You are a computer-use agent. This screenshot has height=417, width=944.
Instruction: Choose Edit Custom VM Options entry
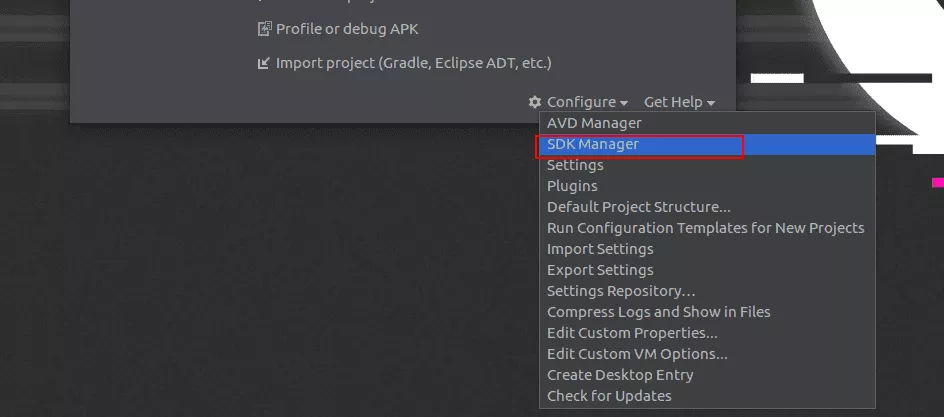coord(637,354)
